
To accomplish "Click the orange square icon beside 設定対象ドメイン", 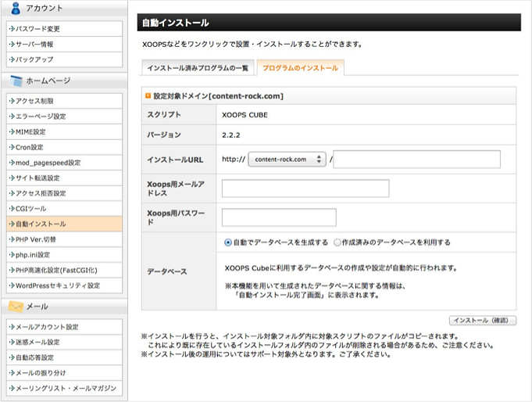I will [148, 96].
